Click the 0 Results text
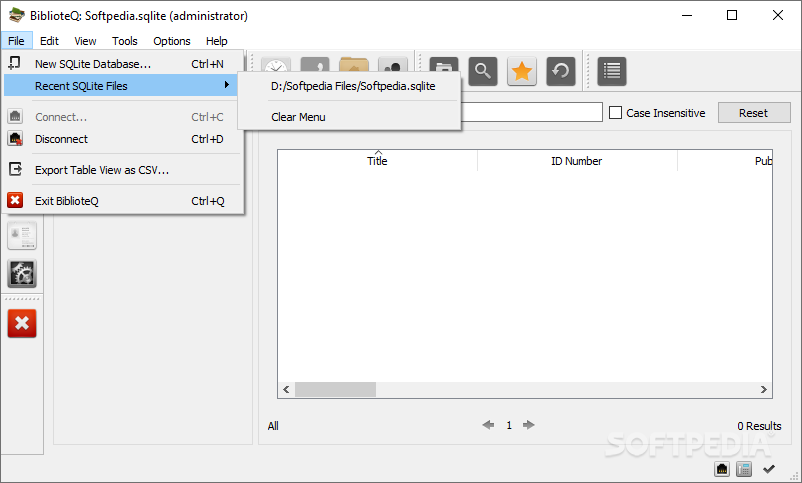Image resolution: width=802 pixels, height=483 pixels. click(759, 426)
